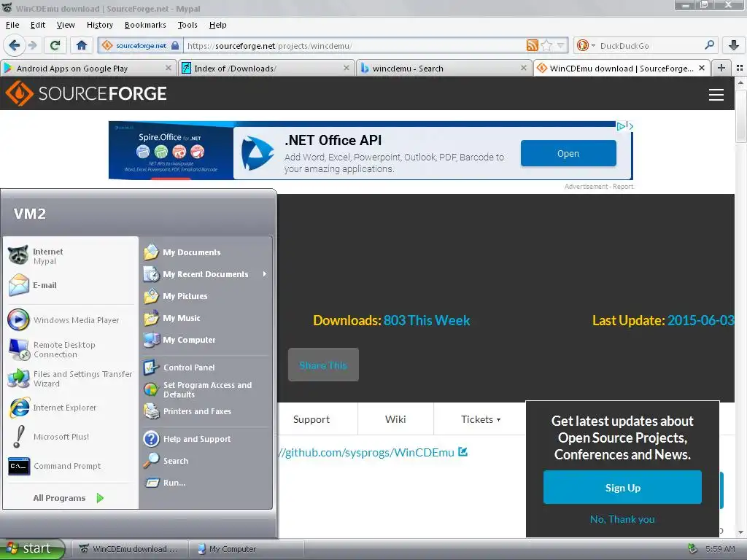Open the browser Home page icon
The image size is (747, 560).
(x=82, y=46)
